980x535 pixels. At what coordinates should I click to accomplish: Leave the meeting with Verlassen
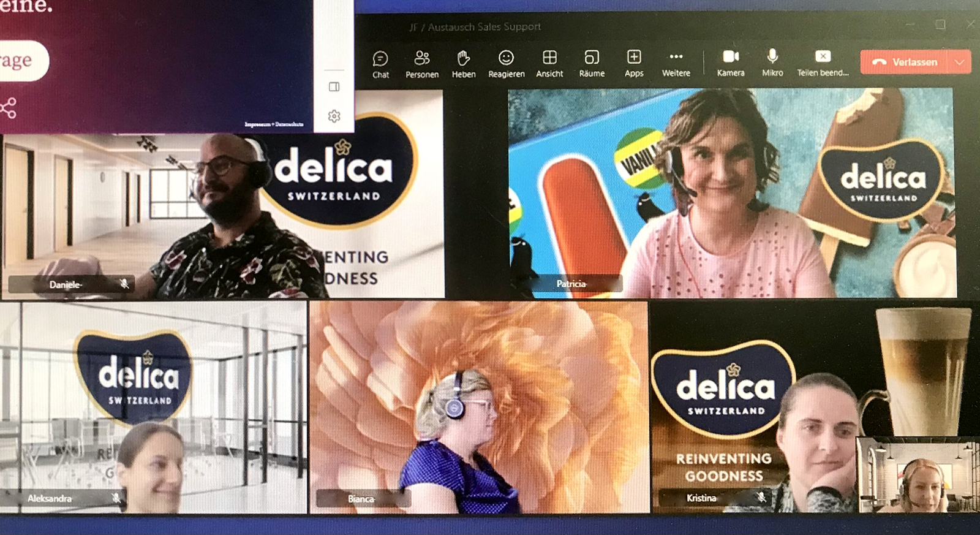904,62
